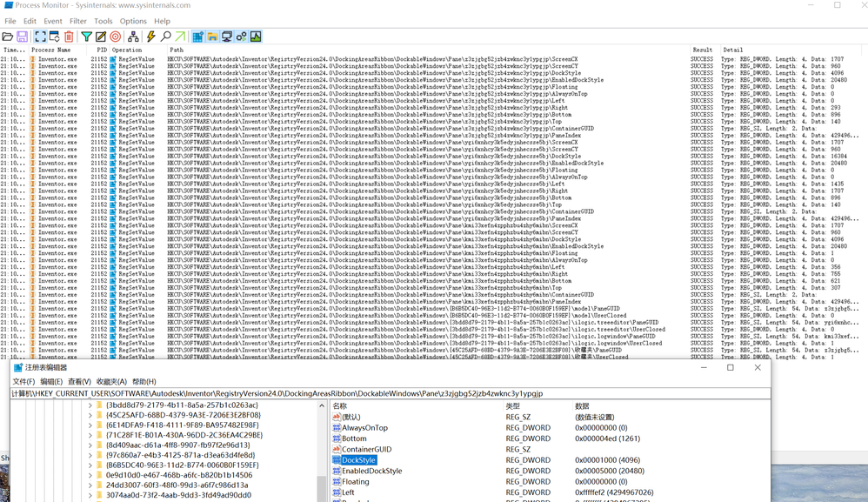Screen dimensions: 868x502
Task: Open 帮助(H) menu in Registry Editor
Action: (144, 382)
